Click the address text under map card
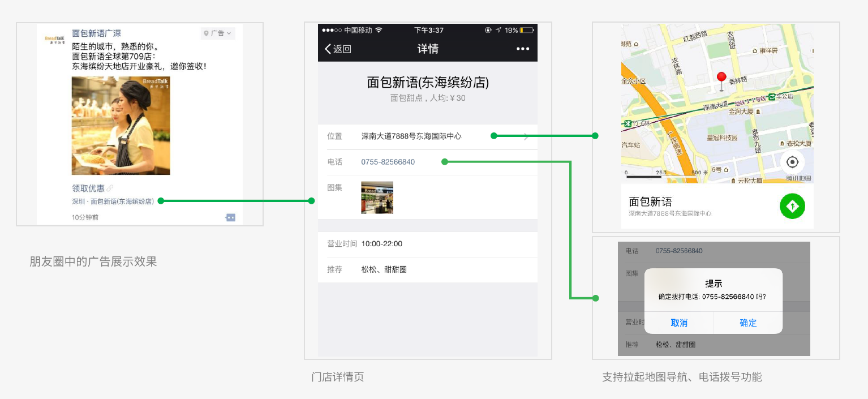 pyautogui.click(x=670, y=214)
